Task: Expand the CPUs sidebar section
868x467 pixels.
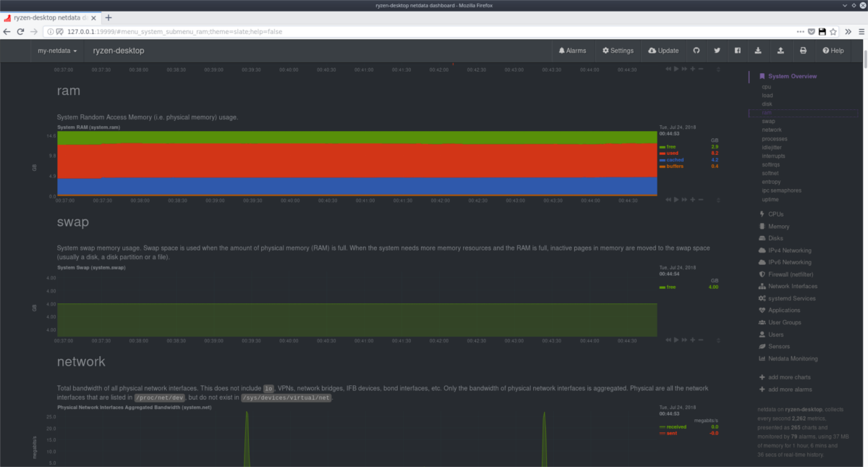Action: pos(771,214)
